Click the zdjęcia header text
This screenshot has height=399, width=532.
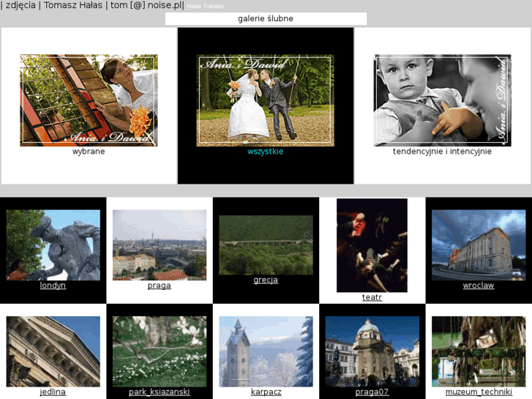[20, 5]
